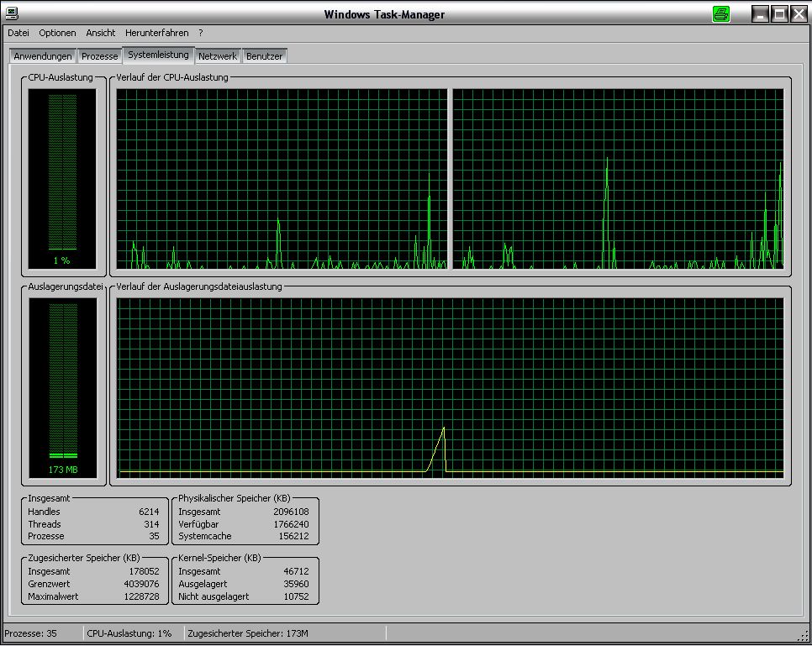Click the Nicht ausgelagert label
The height and width of the screenshot is (646, 812).
coord(214,596)
